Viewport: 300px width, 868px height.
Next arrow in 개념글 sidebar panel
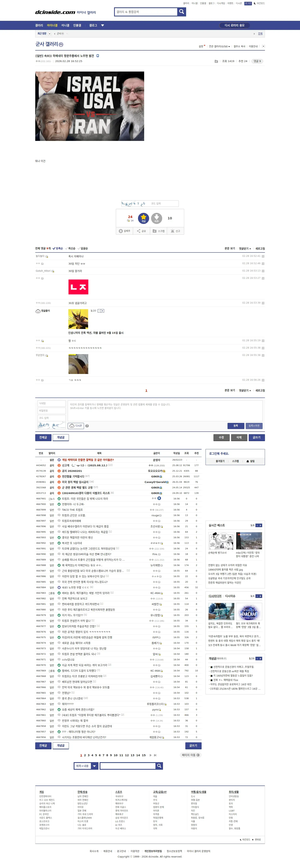(x=260, y=658)
